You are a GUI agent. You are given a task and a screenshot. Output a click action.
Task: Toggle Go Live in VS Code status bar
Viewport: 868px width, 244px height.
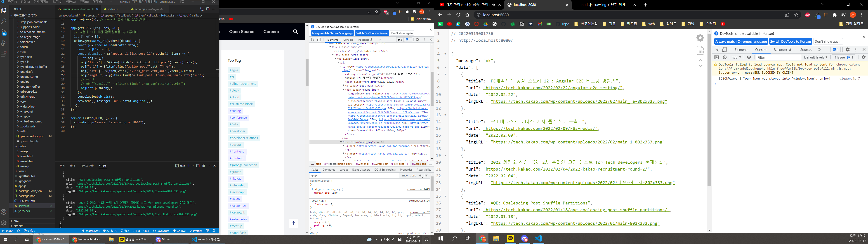[x=179, y=231]
